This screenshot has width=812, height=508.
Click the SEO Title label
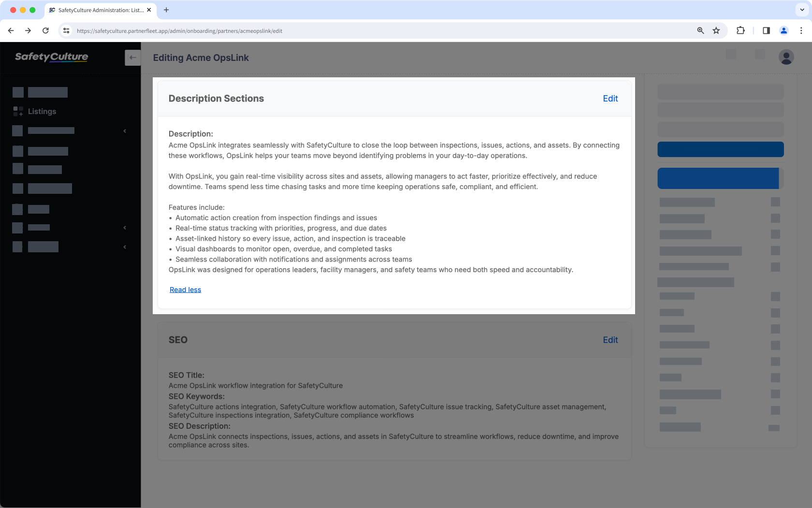(186, 375)
